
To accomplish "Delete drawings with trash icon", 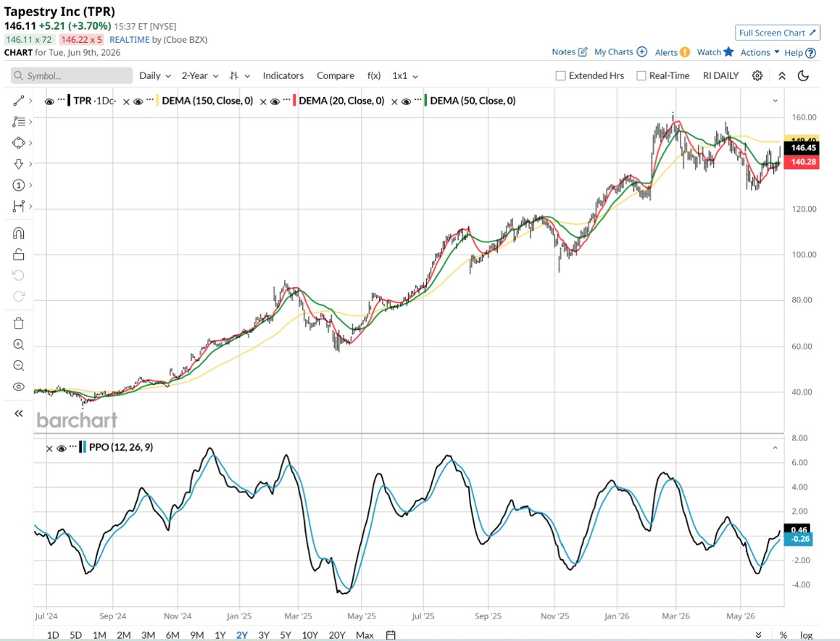I will point(18,323).
